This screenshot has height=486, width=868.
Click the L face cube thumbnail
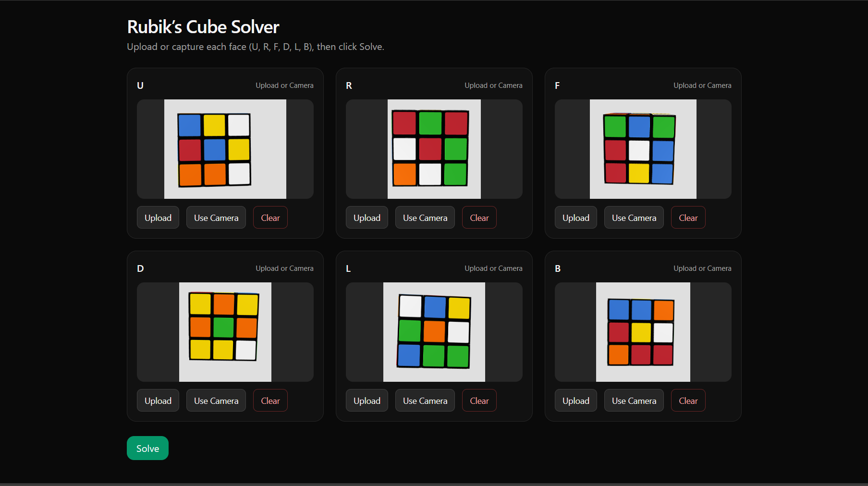pos(434,332)
